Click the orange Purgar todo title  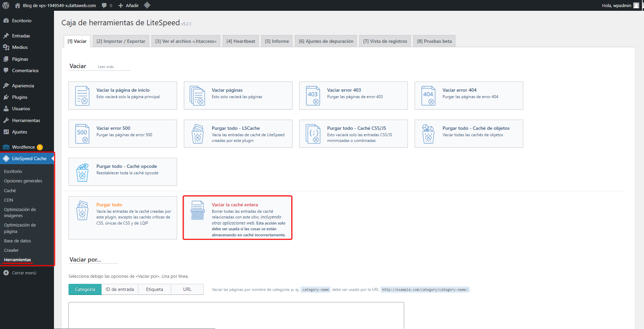[109, 205]
